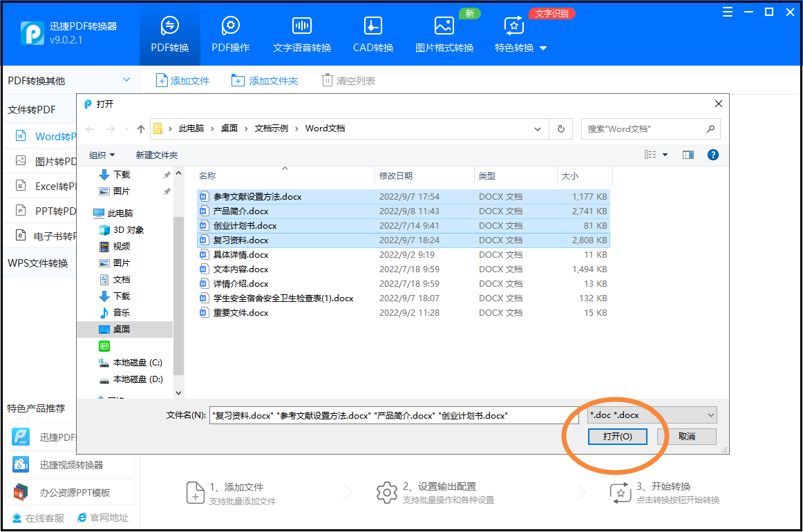Image resolution: width=803 pixels, height=532 pixels.
Task: Go forward in the open dialog
Action: coord(110,129)
